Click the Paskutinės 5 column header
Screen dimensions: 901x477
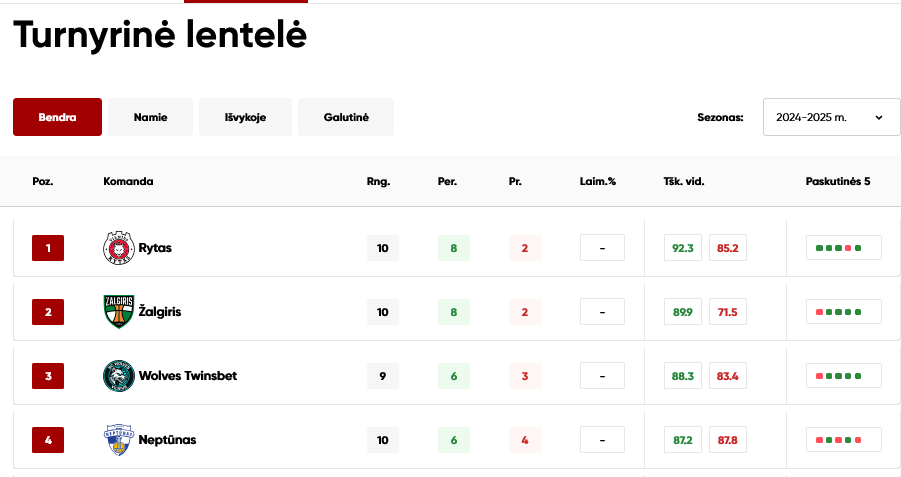point(838,182)
